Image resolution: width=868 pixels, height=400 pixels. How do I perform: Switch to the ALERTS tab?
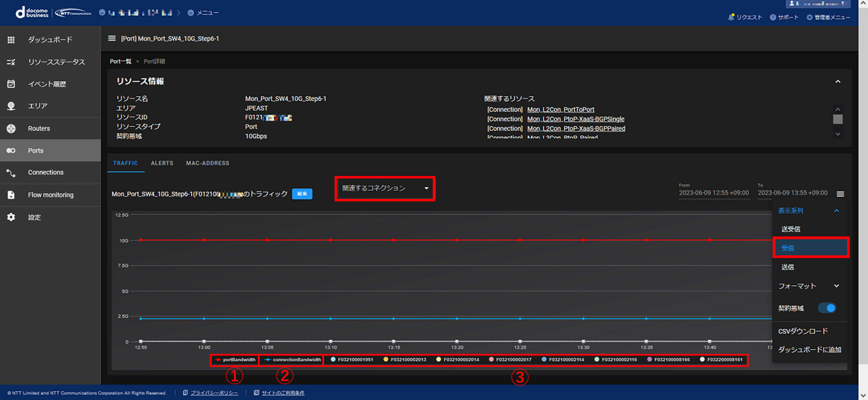point(162,163)
